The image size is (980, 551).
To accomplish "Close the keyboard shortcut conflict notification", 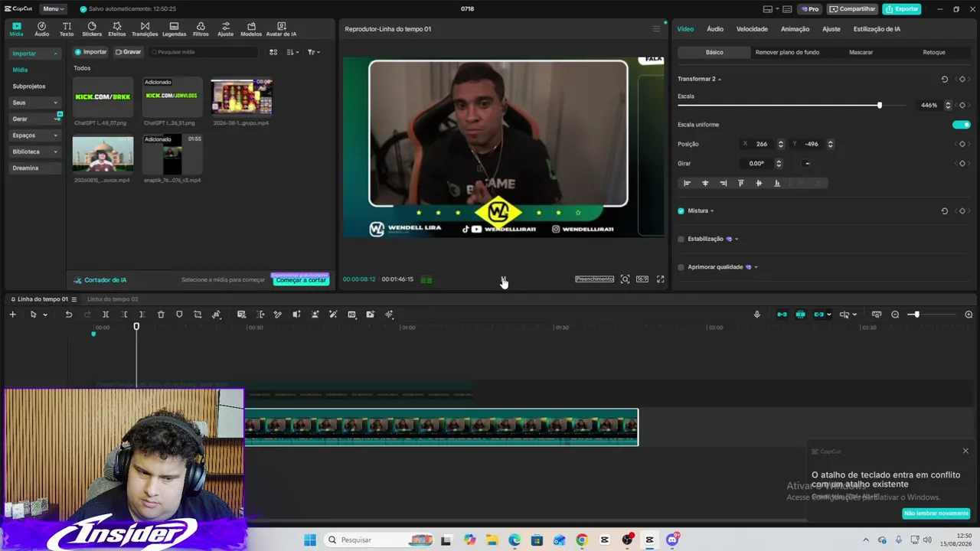I will point(965,451).
